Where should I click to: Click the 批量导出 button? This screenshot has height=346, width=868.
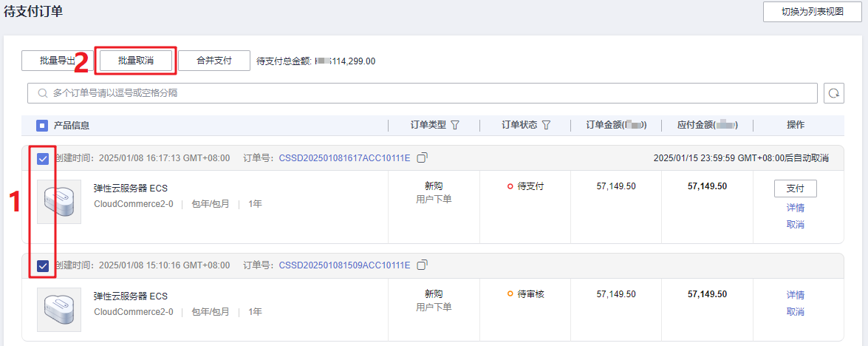pos(58,61)
